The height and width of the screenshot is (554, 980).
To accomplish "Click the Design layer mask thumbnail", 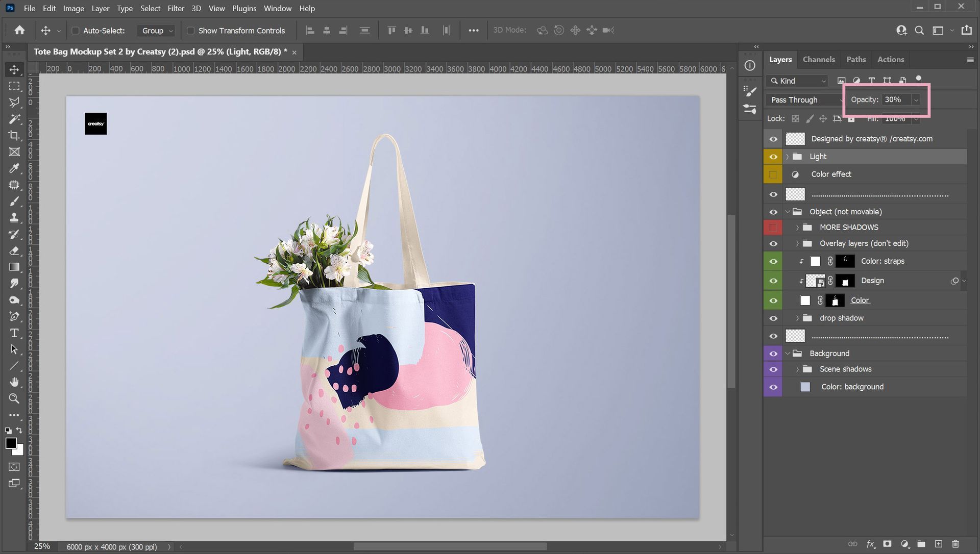I will (x=845, y=281).
